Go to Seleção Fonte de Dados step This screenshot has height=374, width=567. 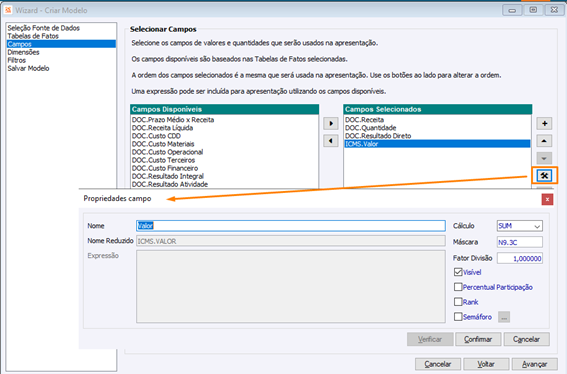coord(43,28)
